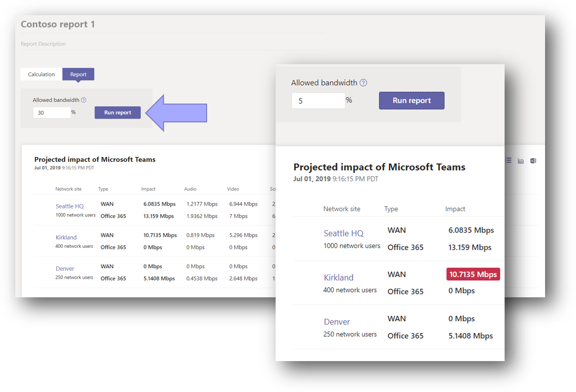Select 10.7135 Mbps in background report
The image size is (576, 392).
coord(160,235)
